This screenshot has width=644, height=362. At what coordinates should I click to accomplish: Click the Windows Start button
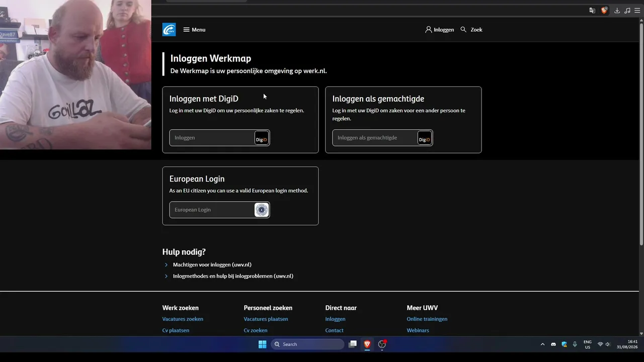262,344
